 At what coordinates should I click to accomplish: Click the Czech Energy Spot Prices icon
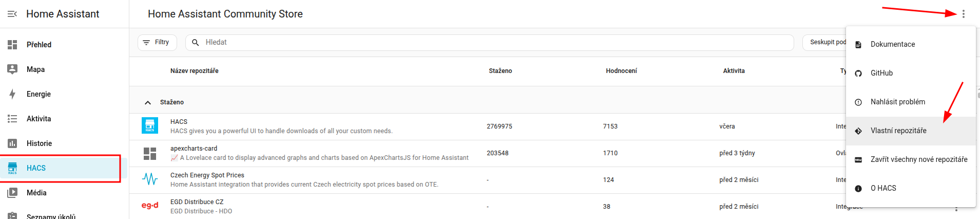(x=150, y=179)
